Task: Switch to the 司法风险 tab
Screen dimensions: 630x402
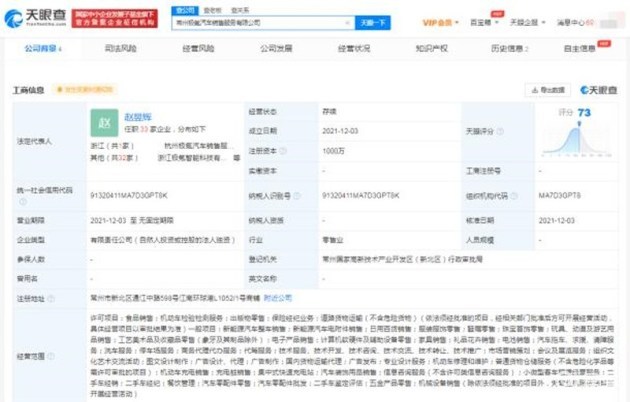Action: tap(121, 49)
